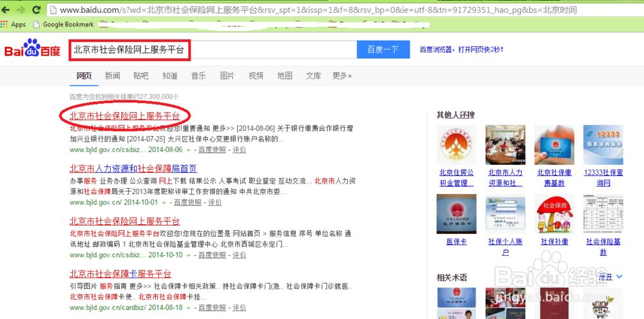Expand dropdown arrow after 2014-10-10 date
Viewport: 644px width, 319px height.
[187, 255]
